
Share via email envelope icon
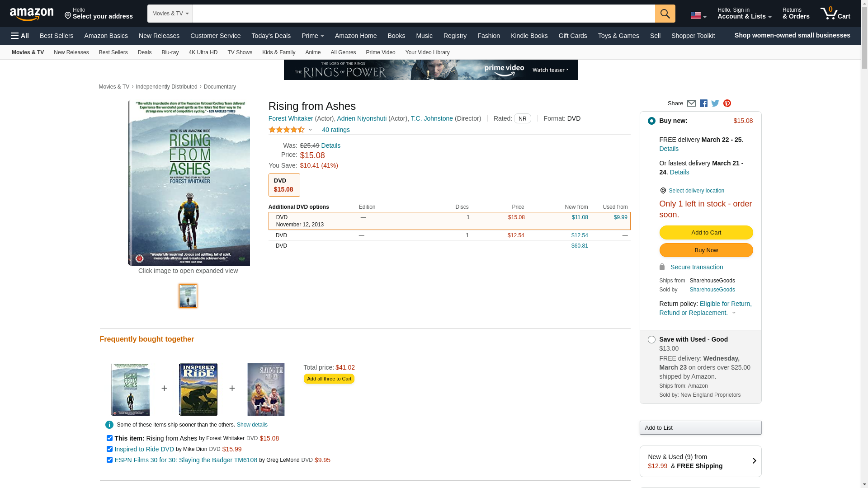point(691,103)
